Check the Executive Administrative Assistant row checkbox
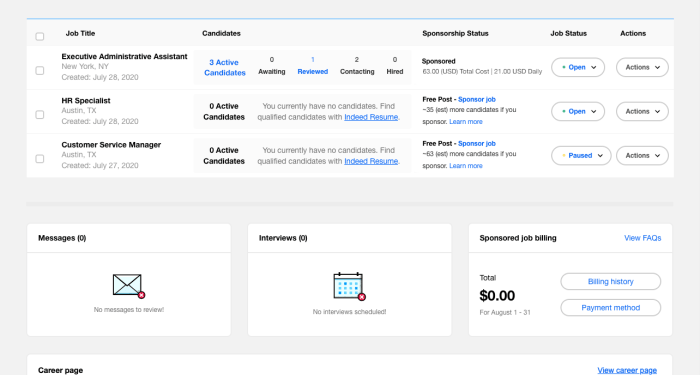Image resolution: width=700 pixels, height=375 pixels. 40,71
